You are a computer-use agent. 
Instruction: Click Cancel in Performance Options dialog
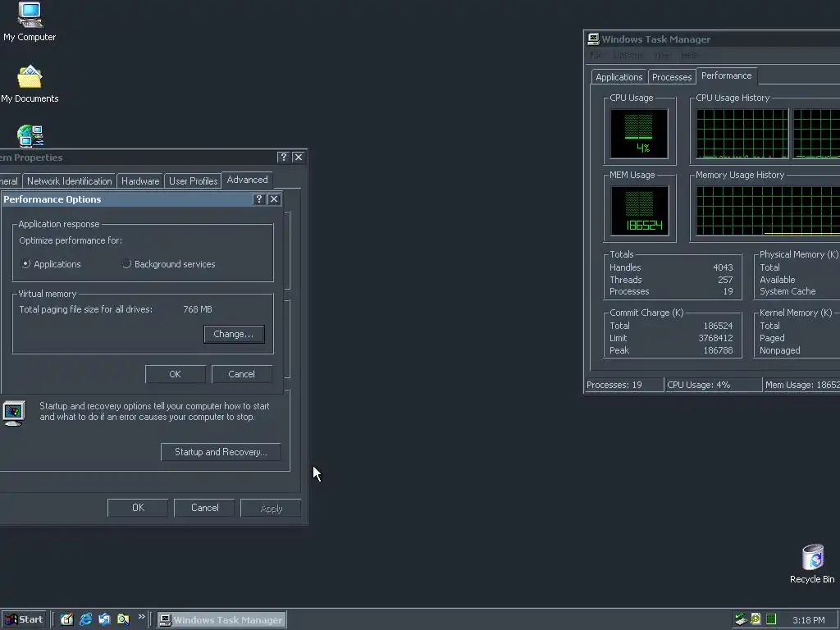point(242,374)
